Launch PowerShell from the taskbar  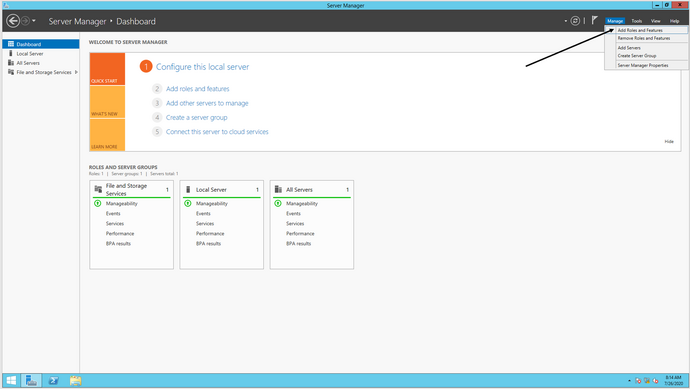tap(53, 380)
